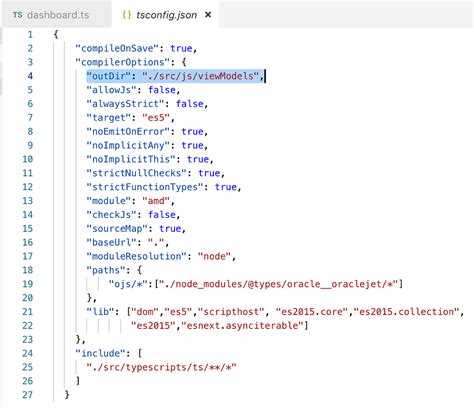Click the "amd" module value
The height and width of the screenshot is (408, 474).
(156, 201)
